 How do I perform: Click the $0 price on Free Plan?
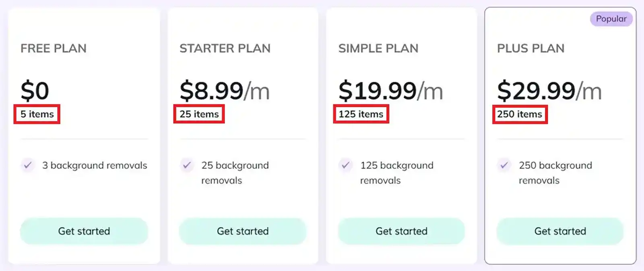pos(35,90)
